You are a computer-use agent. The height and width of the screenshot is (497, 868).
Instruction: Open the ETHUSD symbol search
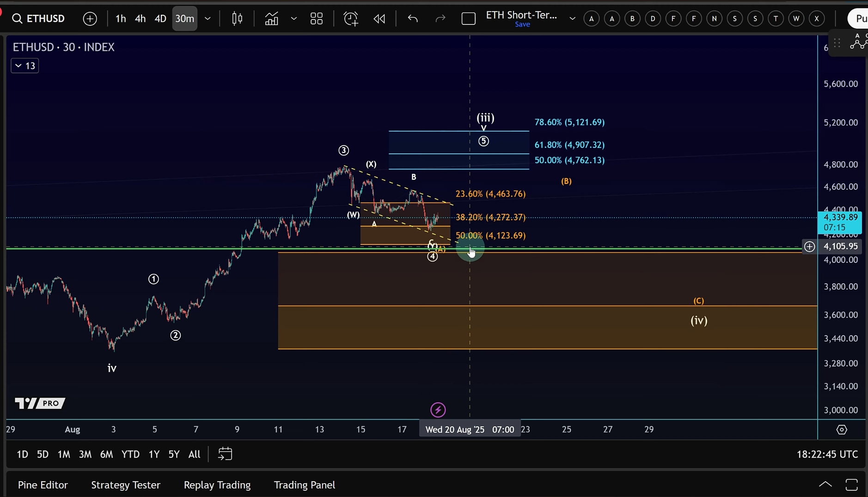coord(38,18)
